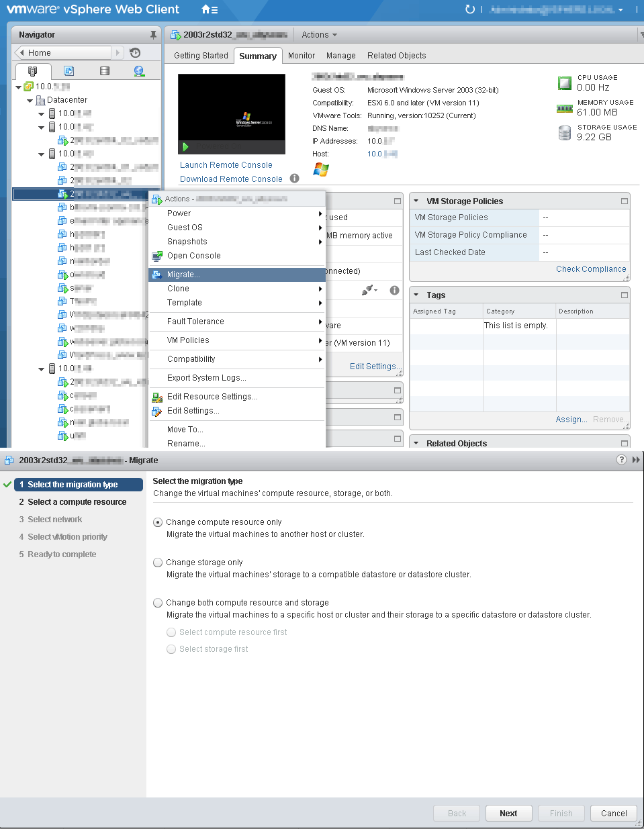Maximize the Tags panel
The height and width of the screenshot is (829, 644).
pyautogui.click(x=624, y=295)
